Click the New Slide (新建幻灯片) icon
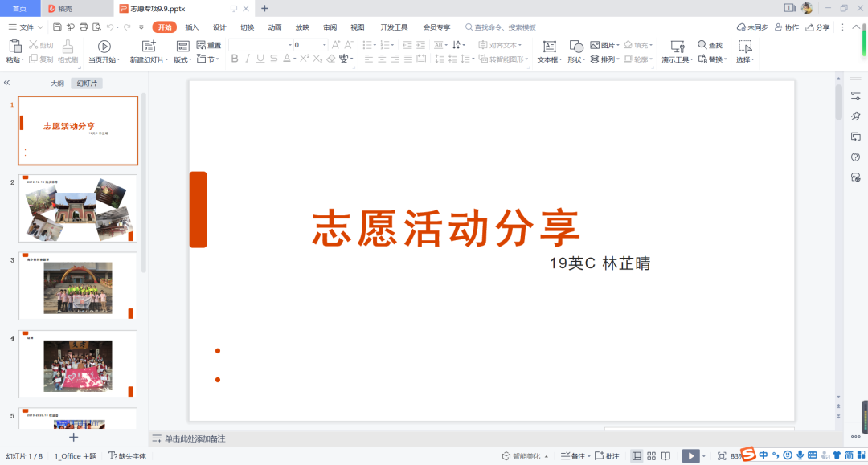The height and width of the screenshot is (465, 868). pyautogui.click(x=149, y=47)
